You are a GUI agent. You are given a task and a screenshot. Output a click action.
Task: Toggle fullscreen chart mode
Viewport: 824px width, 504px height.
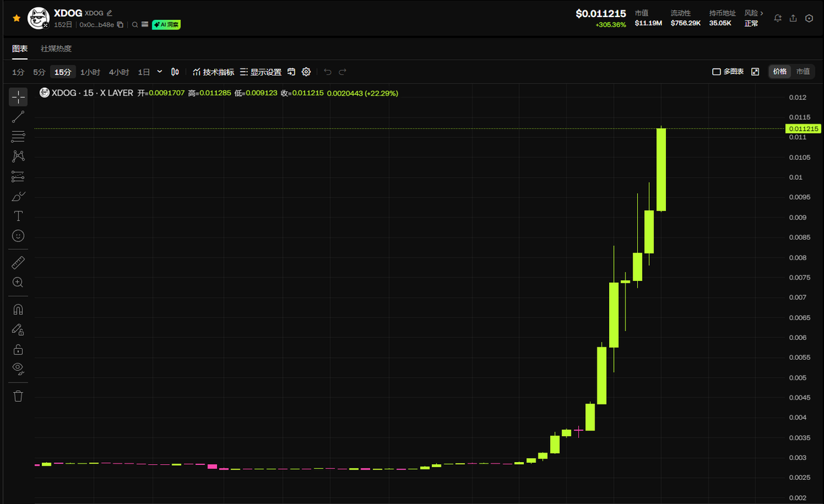pyautogui.click(x=755, y=71)
